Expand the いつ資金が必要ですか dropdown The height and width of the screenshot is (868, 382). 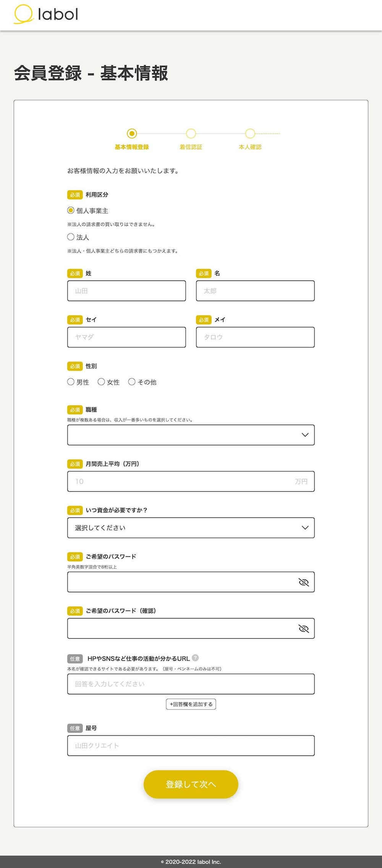pyautogui.click(x=190, y=528)
